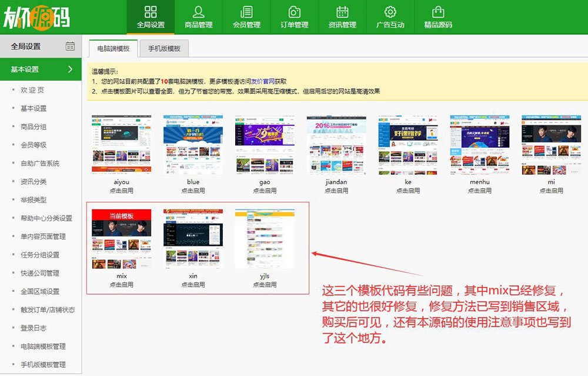Open 全国区域设置 in the sidebar
The image size is (588, 376).
pos(40,292)
